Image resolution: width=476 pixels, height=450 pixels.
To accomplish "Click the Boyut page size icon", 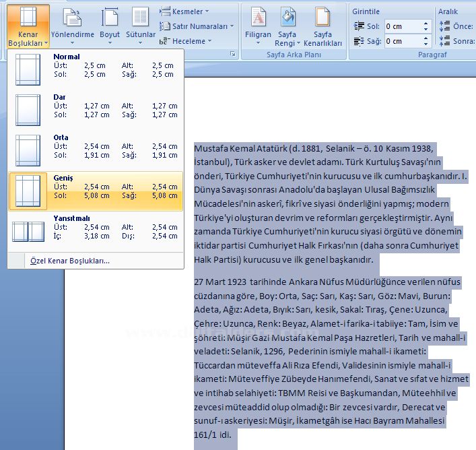I will coord(110,18).
